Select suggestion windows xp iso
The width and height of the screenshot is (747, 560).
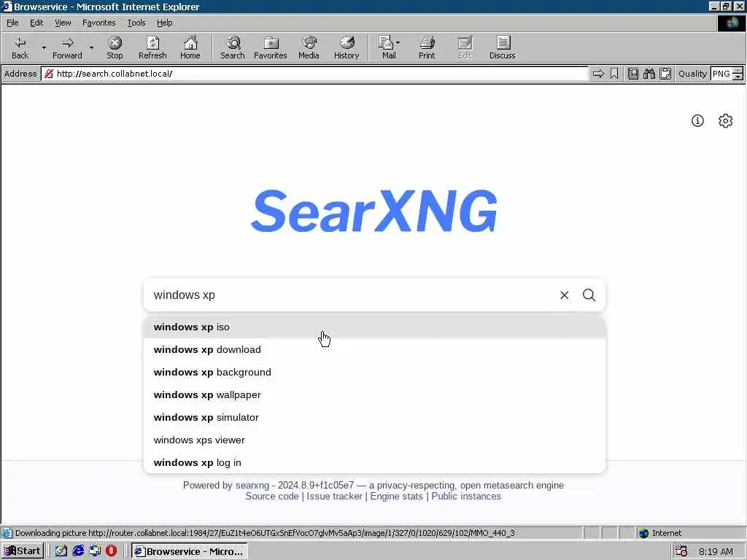pos(374,327)
